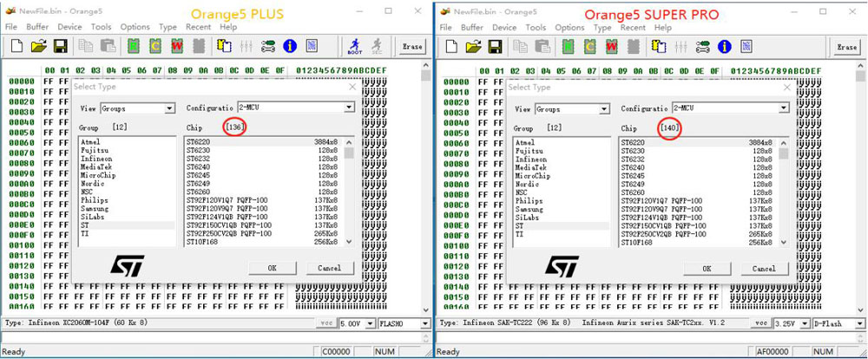Click Cancel in the right Select Type dialog
This screenshot has height=359, width=868.
coord(764,268)
